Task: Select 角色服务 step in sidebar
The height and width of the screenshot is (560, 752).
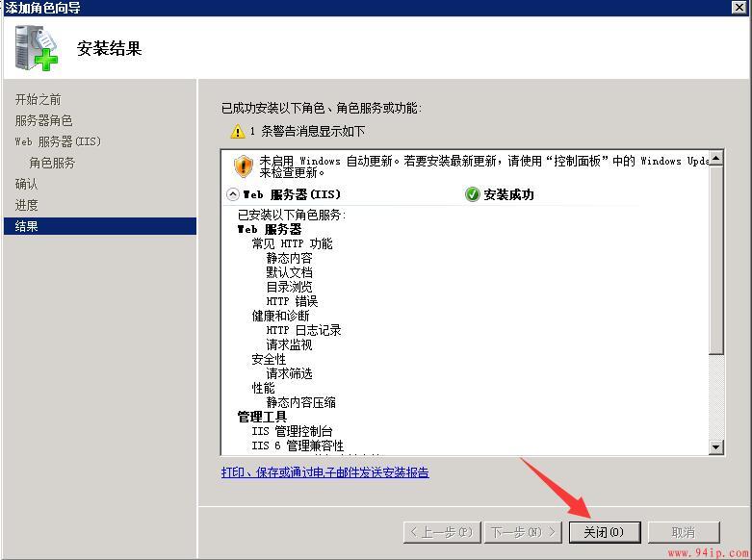Action: coord(52,163)
